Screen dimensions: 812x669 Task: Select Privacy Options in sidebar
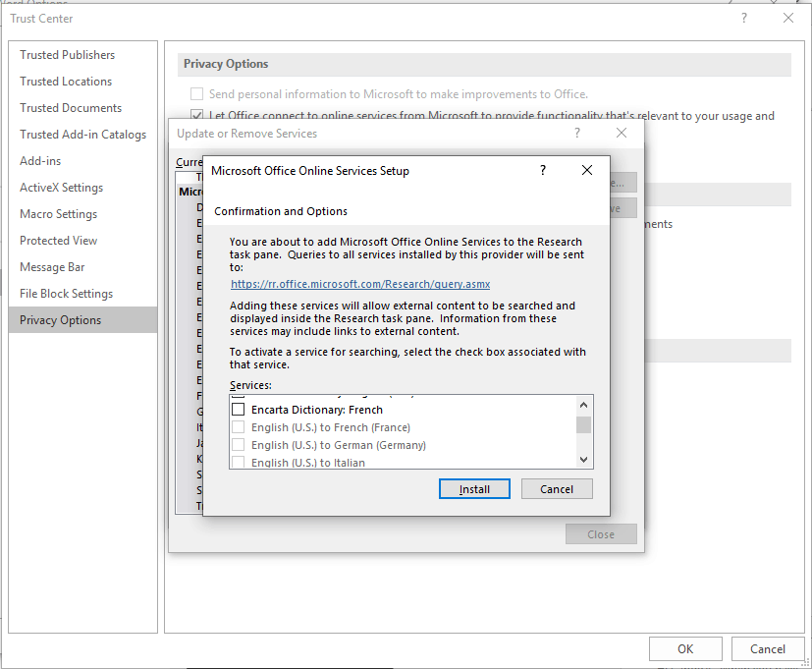click(82, 319)
